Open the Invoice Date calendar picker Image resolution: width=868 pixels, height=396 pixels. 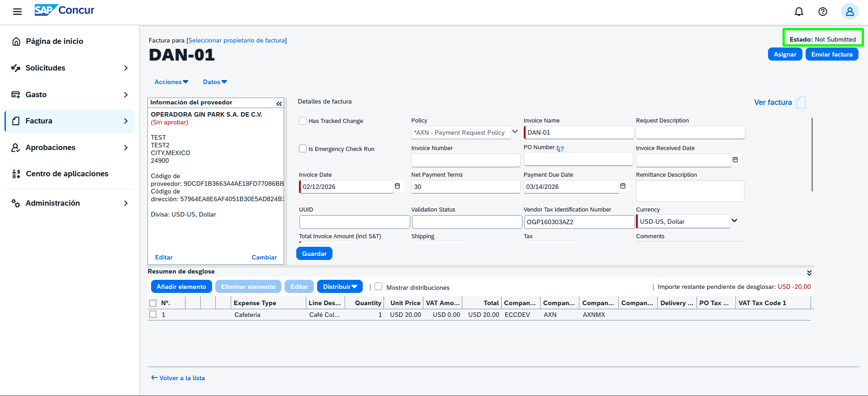pos(397,186)
